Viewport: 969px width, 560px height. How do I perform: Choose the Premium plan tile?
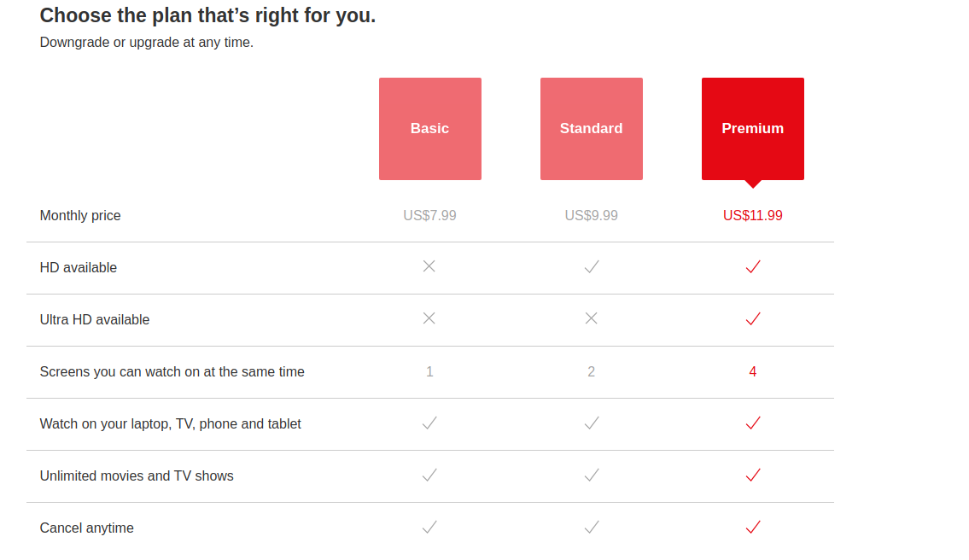tap(753, 129)
